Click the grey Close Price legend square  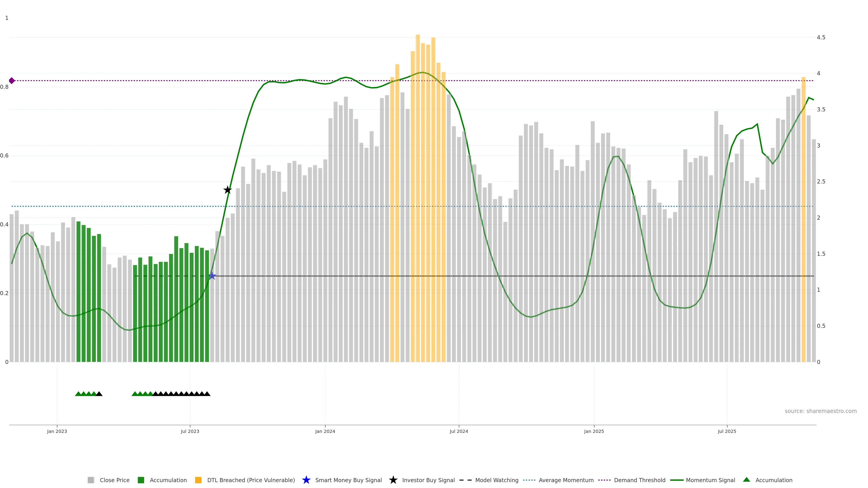tap(91, 480)
